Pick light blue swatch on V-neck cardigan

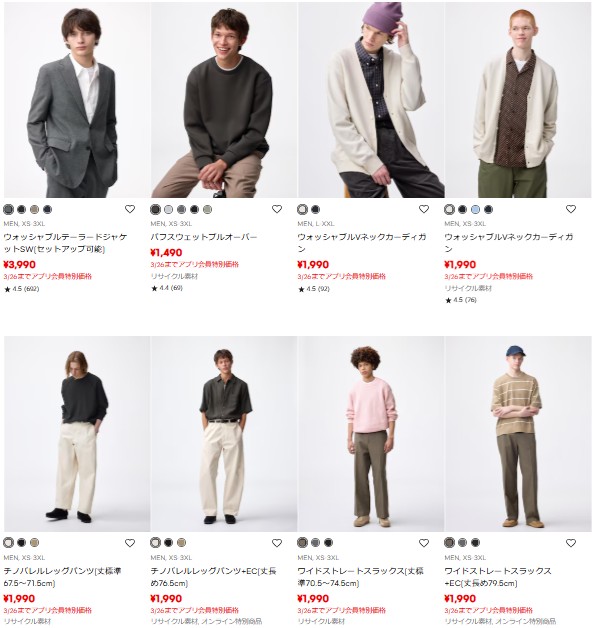[x=475, y=209]
